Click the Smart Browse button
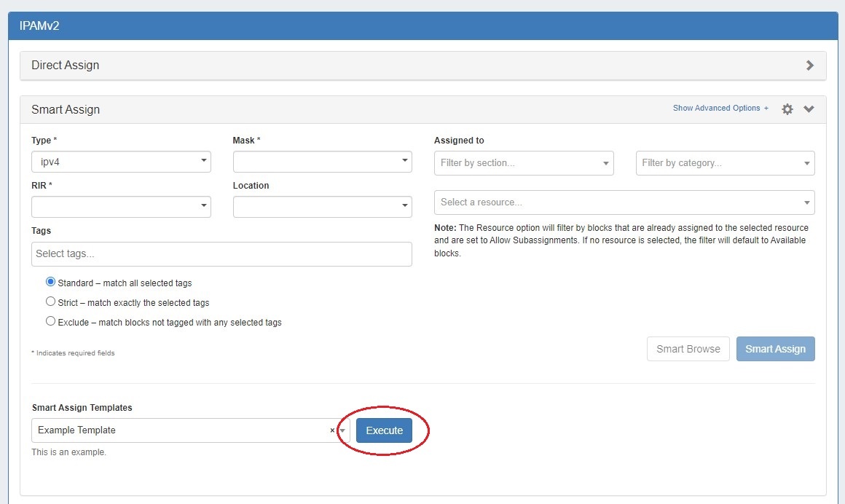Viewport: 845px width, 504px height. (688, 349)
